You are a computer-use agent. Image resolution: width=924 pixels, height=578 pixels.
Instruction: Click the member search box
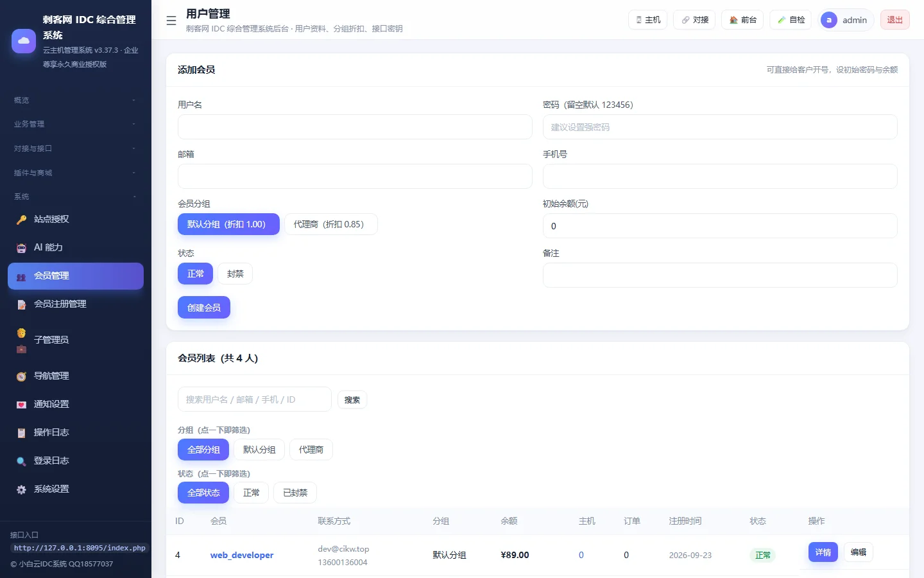pyautogui.click(x=255, y=399)
